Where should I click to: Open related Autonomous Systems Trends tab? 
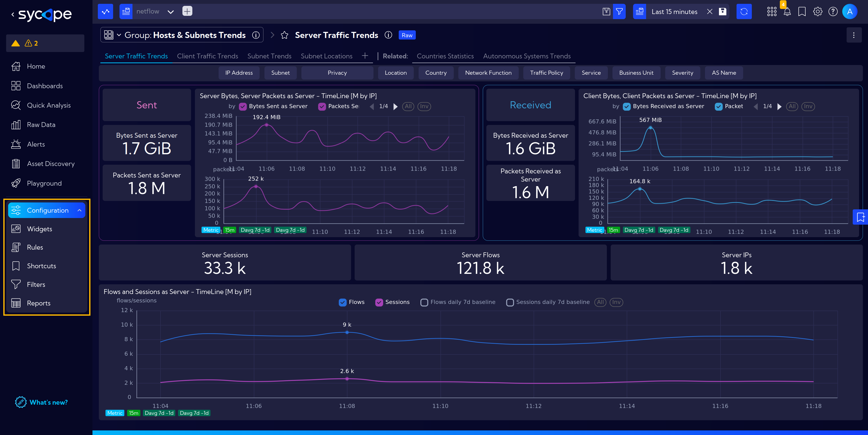(x=527, y=56)
